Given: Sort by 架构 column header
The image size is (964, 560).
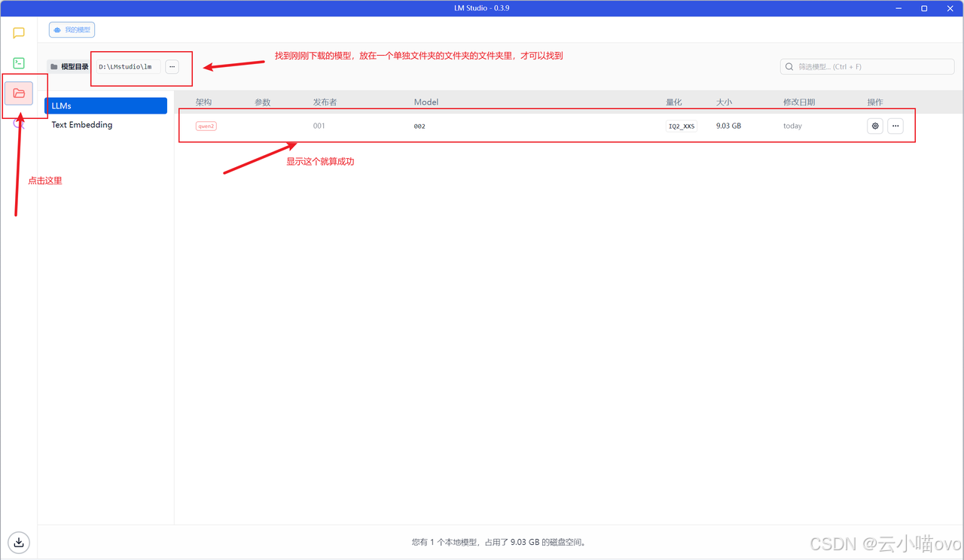Looking at the screenshot, I should [x=203, y=102].
